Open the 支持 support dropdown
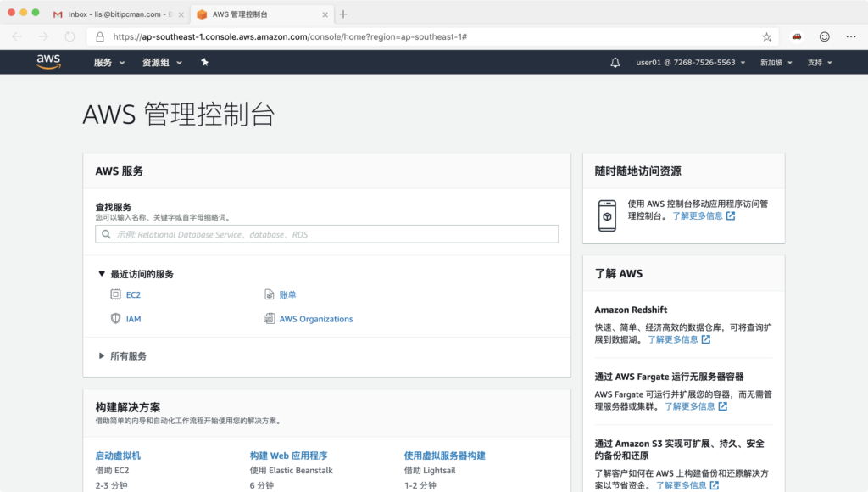 point(820,63)
